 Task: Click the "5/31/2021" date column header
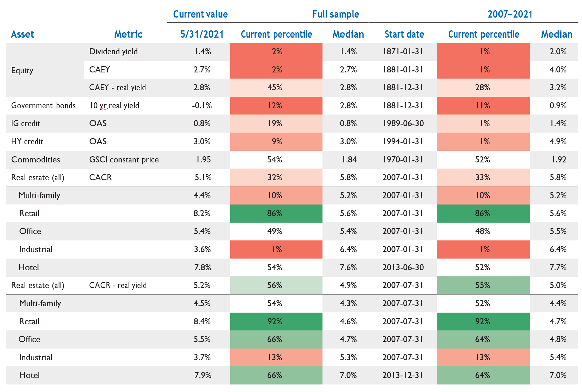[x=202, y=34]
